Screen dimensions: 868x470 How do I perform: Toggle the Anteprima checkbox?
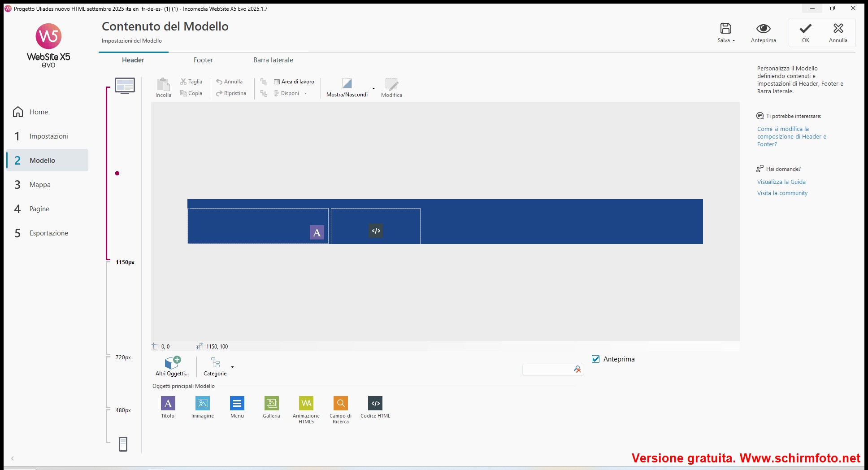(596, 359)
